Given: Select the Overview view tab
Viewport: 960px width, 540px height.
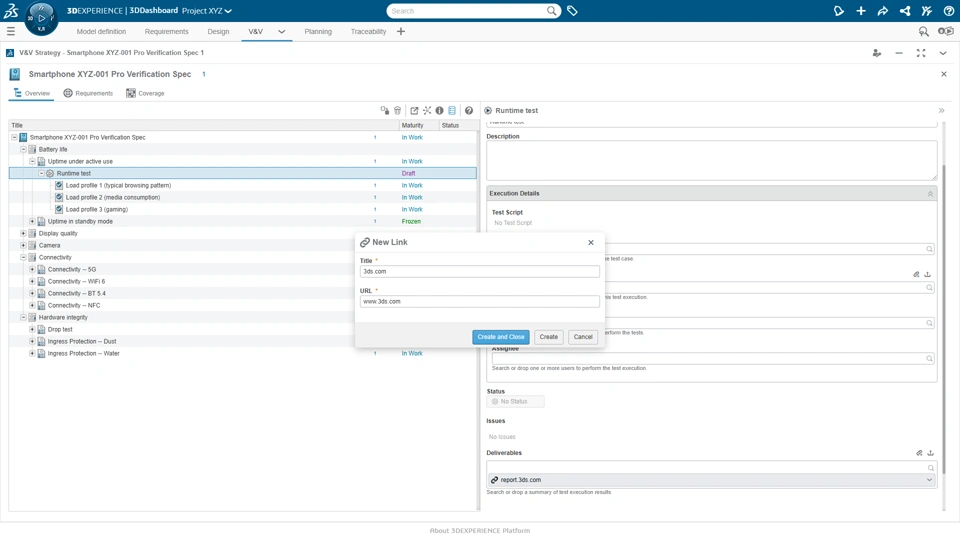Looking at the screenshot, I should click(32, 93).
